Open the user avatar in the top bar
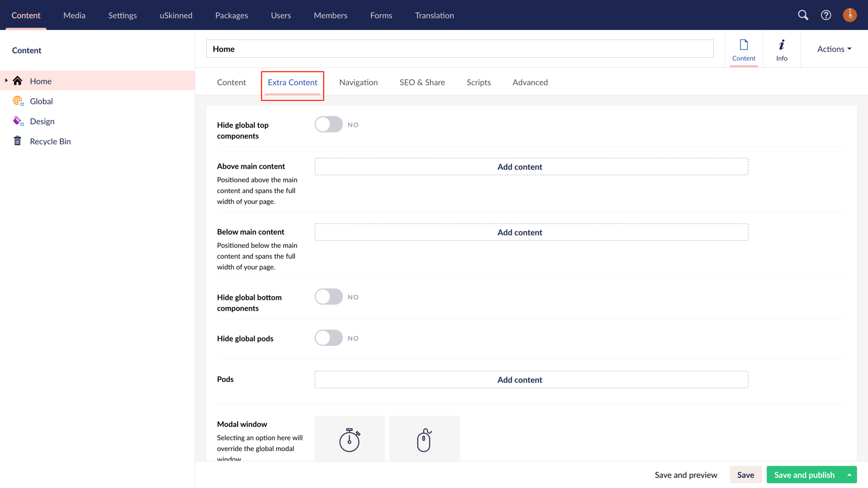This screenshot has width=868, height=488. (850, 15)
